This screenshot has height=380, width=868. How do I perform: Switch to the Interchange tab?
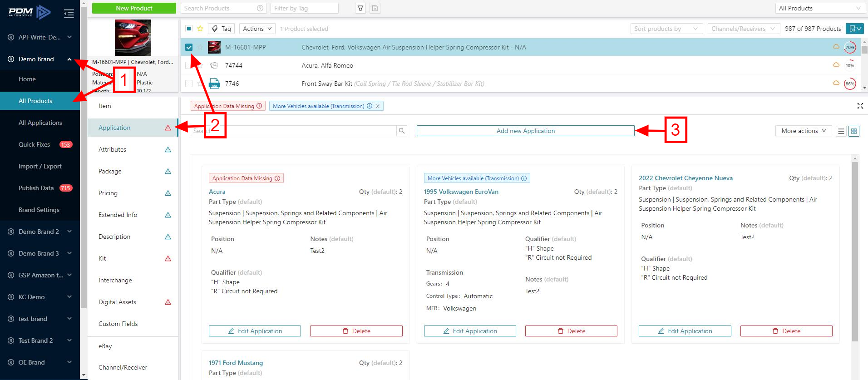pyautogui.click(x=133, y=280)
